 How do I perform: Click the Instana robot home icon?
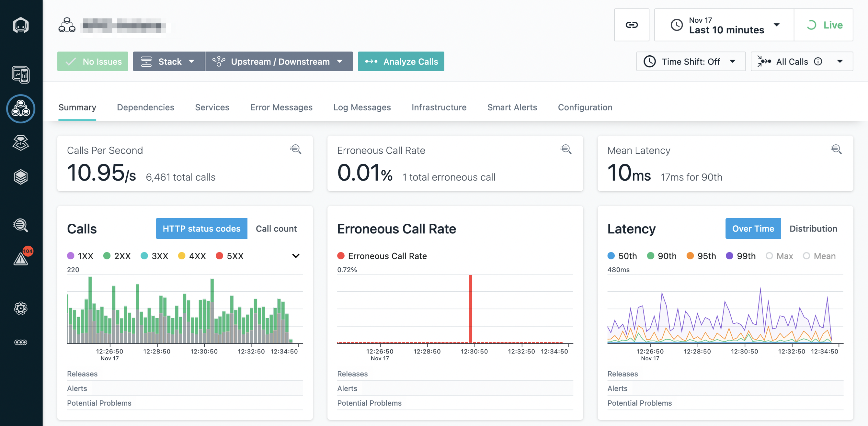pyautogui.click(x=20, y=25)
